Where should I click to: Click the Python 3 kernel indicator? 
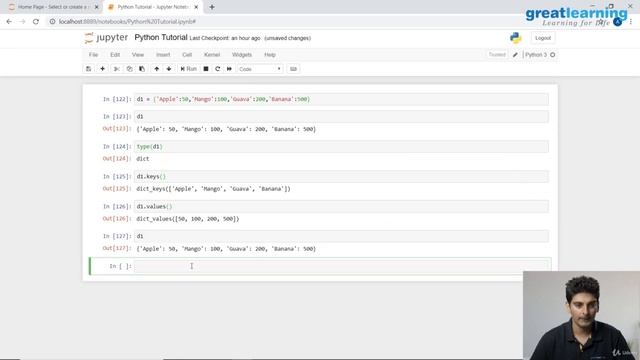pos(536,55)
